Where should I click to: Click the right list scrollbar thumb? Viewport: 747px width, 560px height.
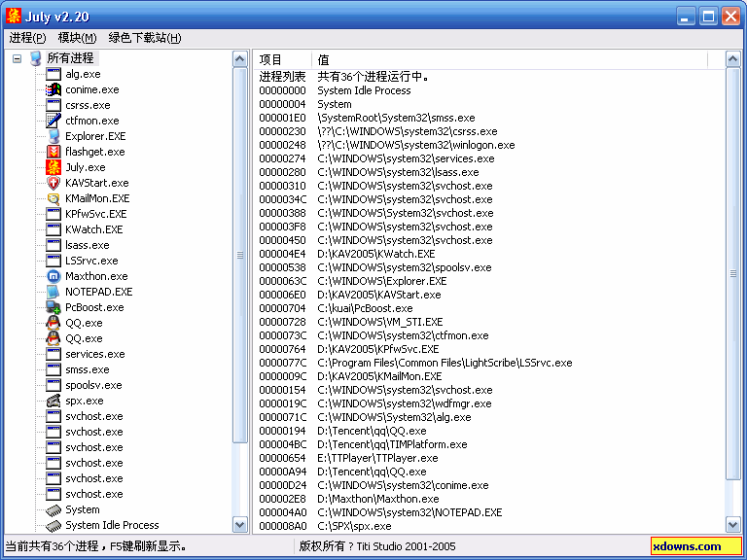point(732,274)
